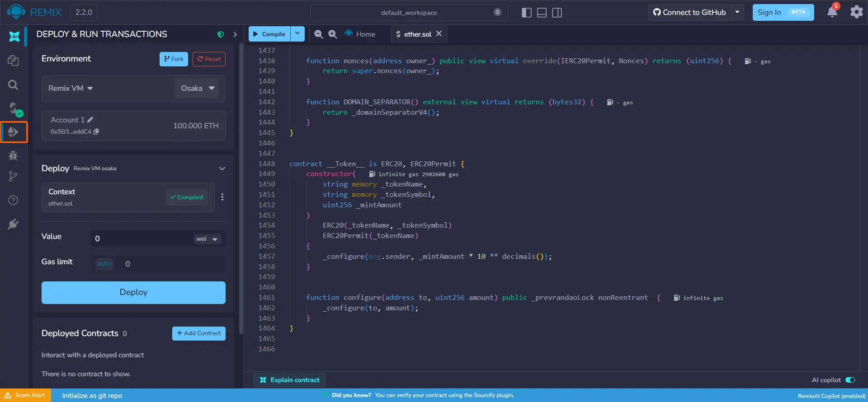Open the Osaka fork dropdown
The width and height of the screenshot is (868, 402).
point(197,88)
